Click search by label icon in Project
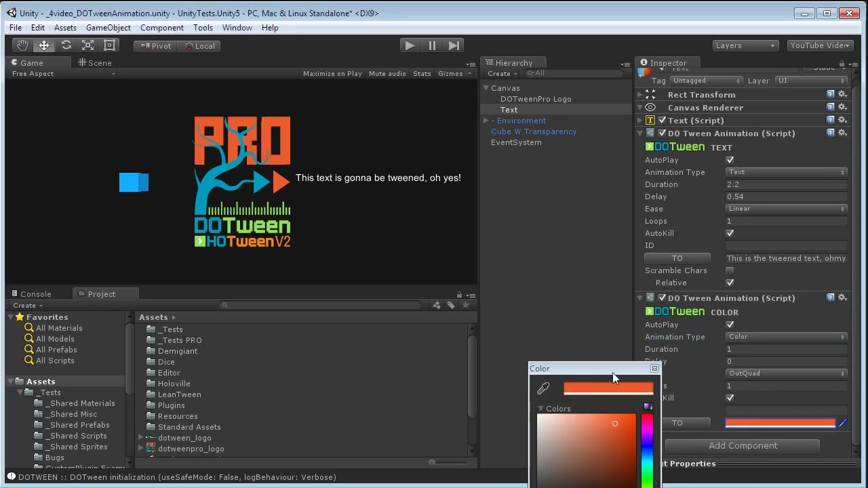The image size is (868, 488). pyautogui.click(x=451, y=305)
